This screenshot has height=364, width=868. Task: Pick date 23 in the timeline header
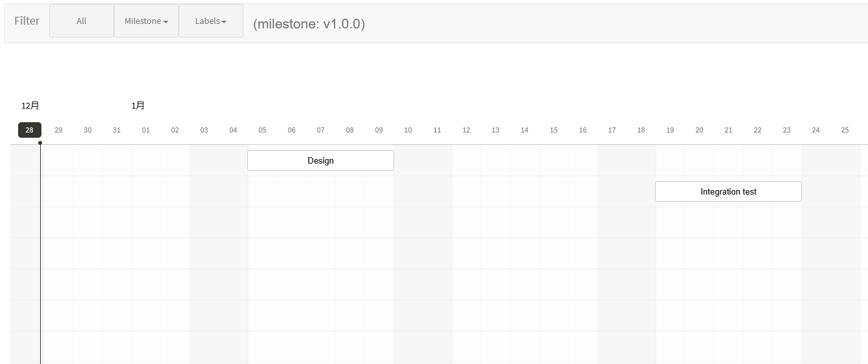786,130
